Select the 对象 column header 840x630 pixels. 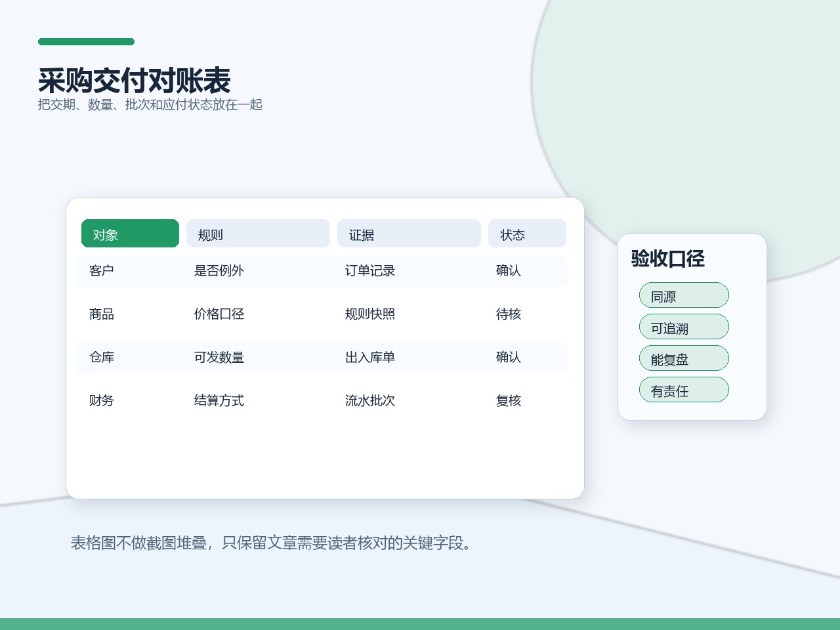[x=130, y=234]
